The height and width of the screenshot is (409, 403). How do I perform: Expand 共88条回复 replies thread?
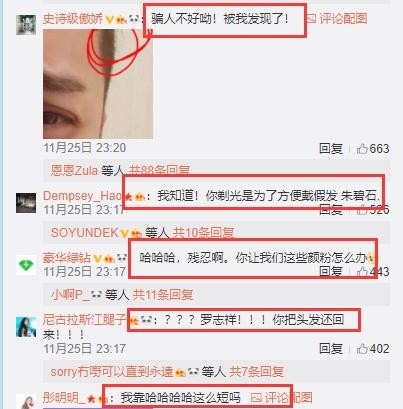pos(159,170)
